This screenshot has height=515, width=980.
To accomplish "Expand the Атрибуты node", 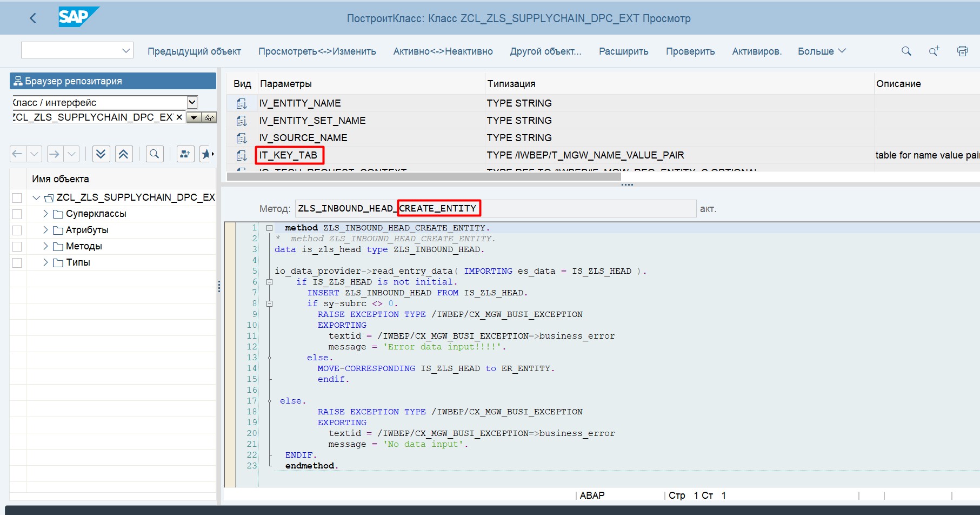I will pyautogui.click(x=45, y=230).
